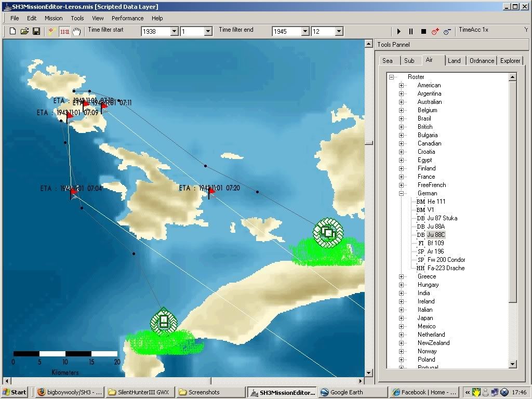Select the Fa-223 Drache helicopter

click(446, 268)
